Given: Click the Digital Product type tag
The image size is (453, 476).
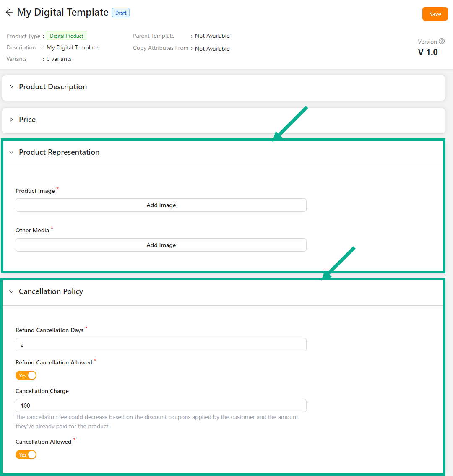Looking at the screenshot, I should point(66,36).
